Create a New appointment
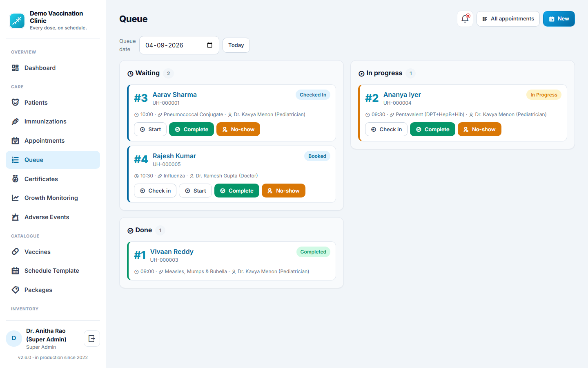 tap(559, 19)
